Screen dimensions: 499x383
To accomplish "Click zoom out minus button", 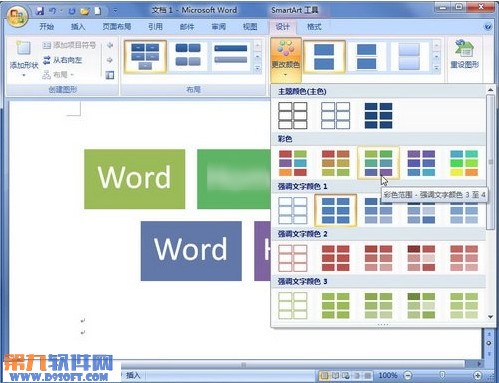I will click(x=408, y=376).
